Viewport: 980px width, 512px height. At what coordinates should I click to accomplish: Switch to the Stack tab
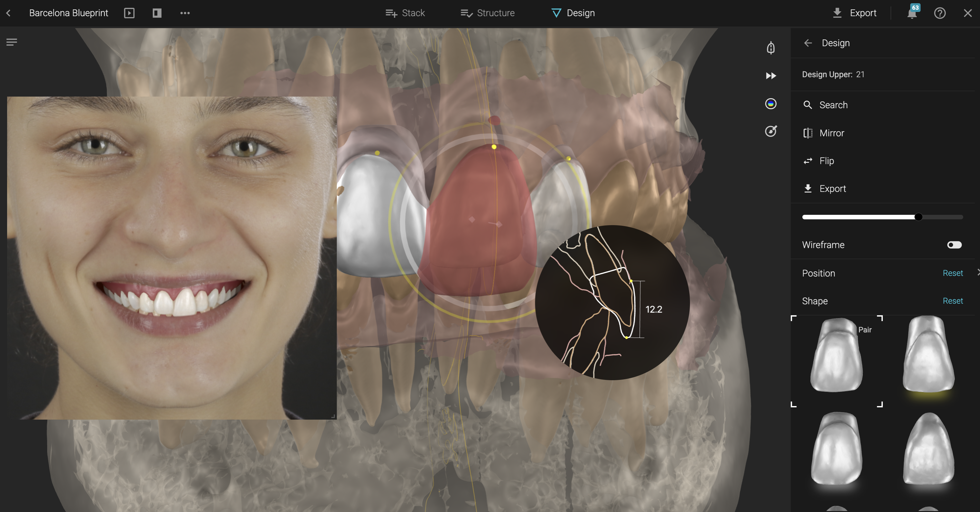coord(405,13)
